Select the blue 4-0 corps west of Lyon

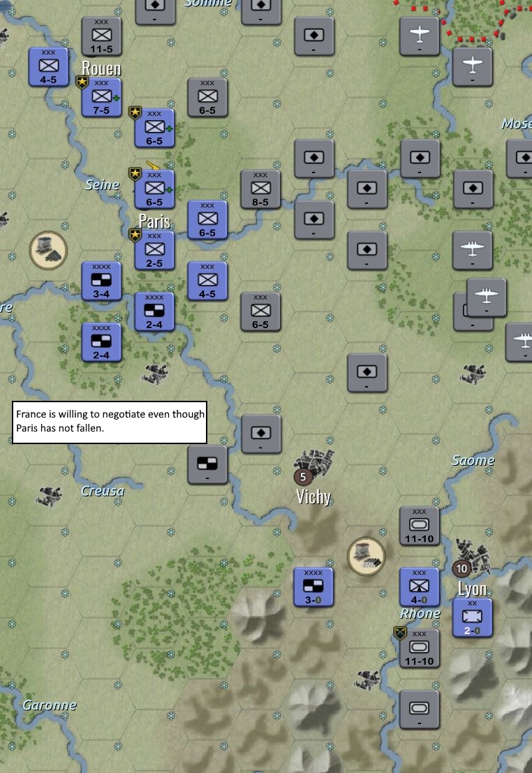419,587
